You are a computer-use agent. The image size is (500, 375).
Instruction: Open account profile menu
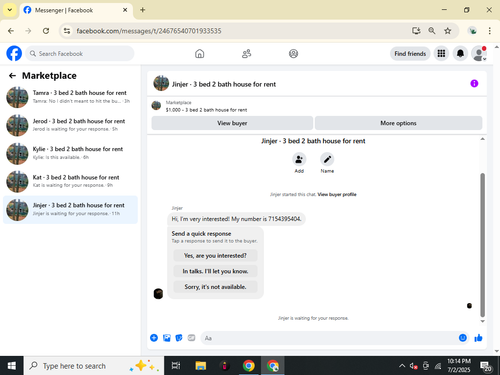click(x=479, y=53)
